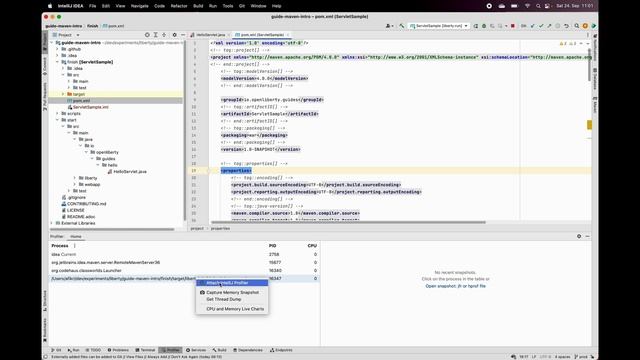Viewport: 640px width, 360px height.
Task: Click the expand all icon in Project panel
Action: click(156, 35)
